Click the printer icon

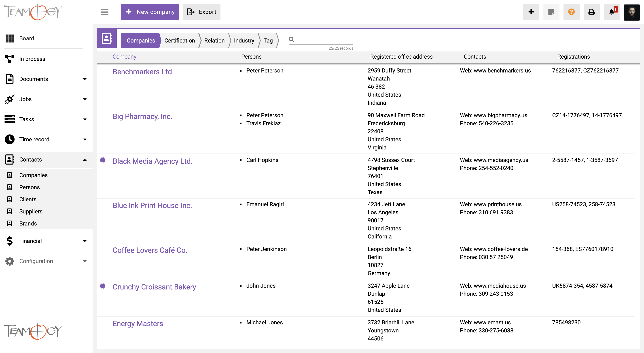(x=591, y=12)
